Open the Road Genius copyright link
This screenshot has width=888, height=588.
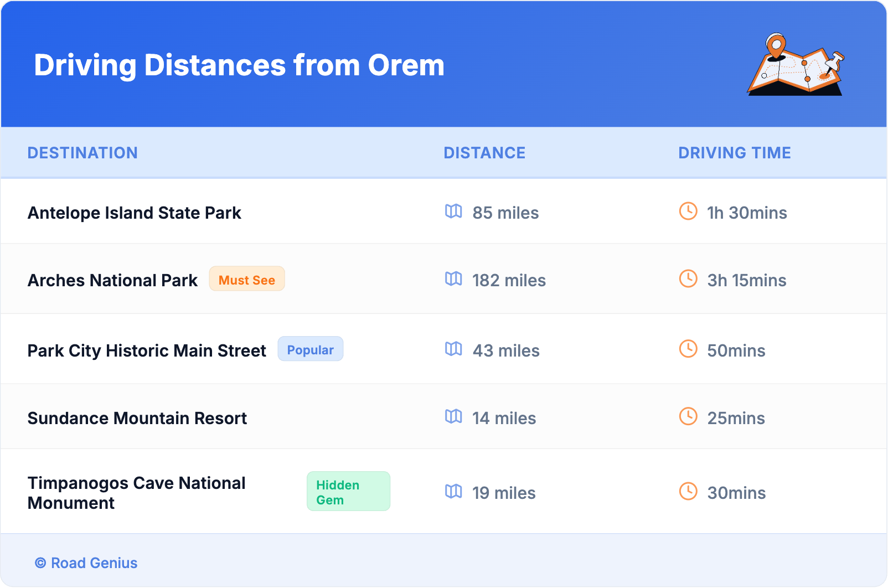86,563
